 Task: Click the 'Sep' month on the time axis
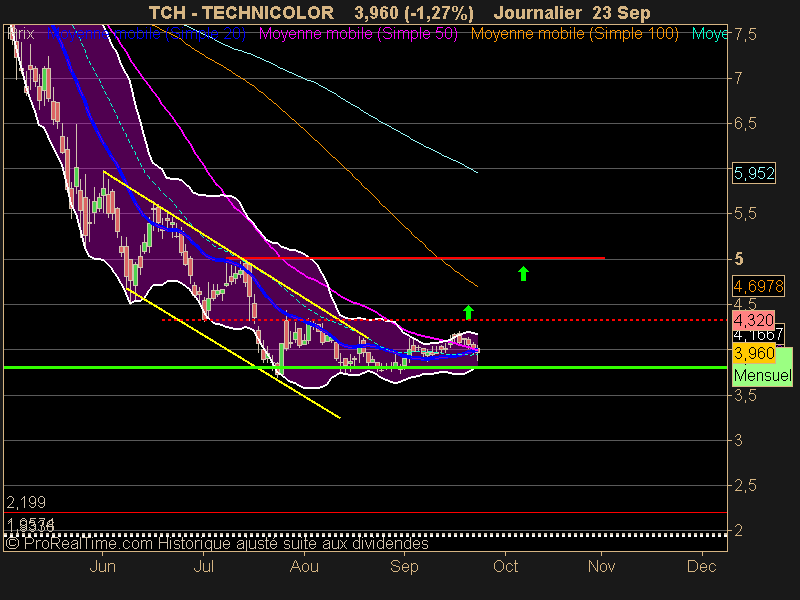click(404, 567)
